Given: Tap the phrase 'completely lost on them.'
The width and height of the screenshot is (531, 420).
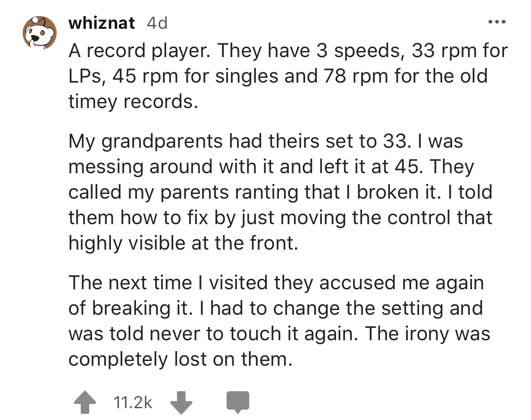Looking at the screenshot, I should tap(178, 360).
